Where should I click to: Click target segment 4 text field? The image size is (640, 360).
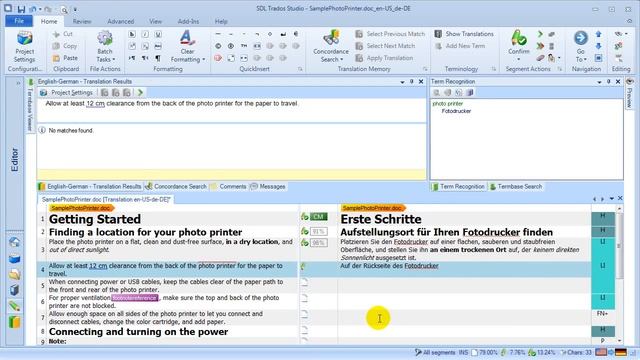pyautogui.click(x=464, y=269)
